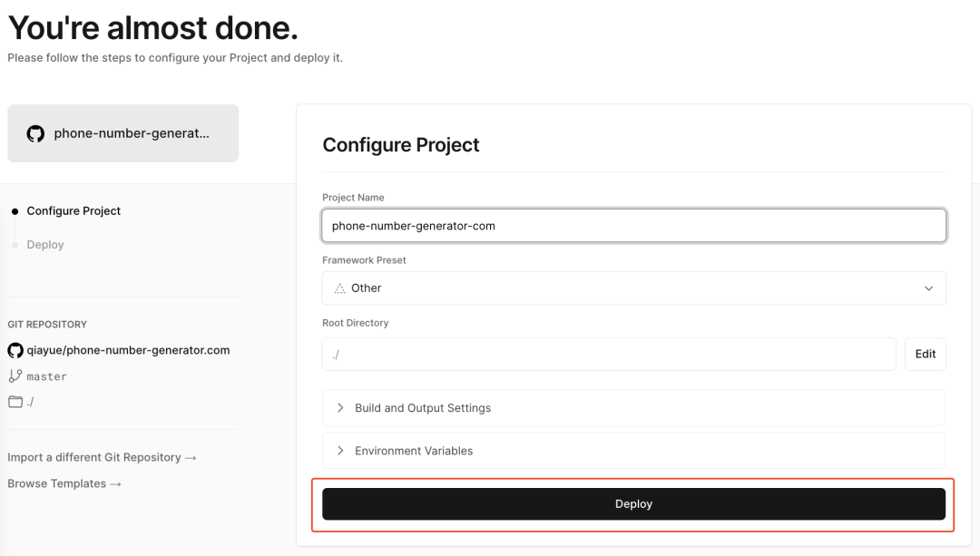Select the Configure Project step label
The height and width of the screenshot is (556, 980).
[x=73, y=211]
